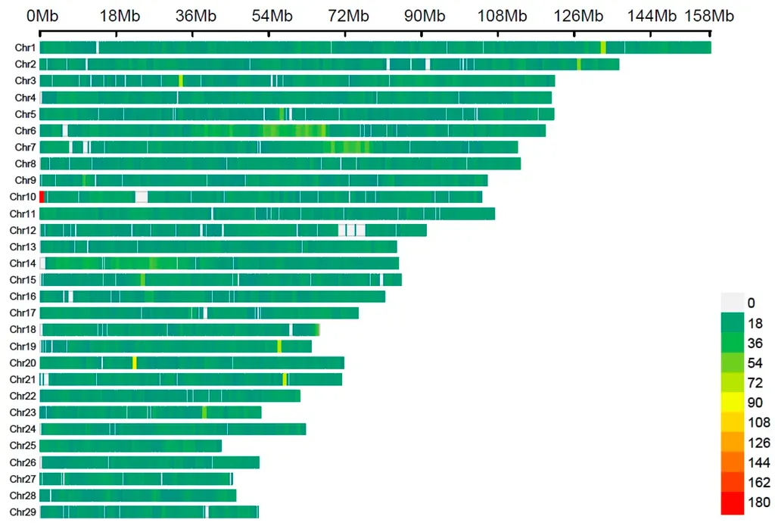Click the 180 red legend swatch
This screenshot has height=532, width=775.
coord(732,502)
